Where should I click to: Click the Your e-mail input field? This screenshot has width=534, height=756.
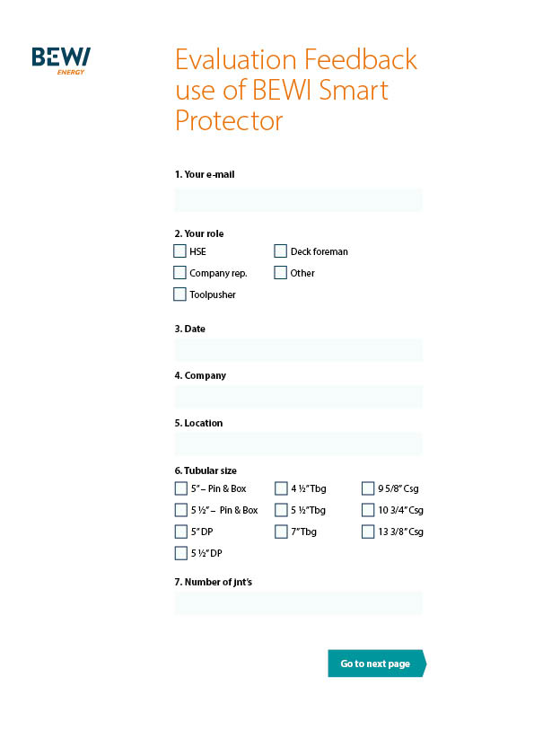[x=298, y=200]
